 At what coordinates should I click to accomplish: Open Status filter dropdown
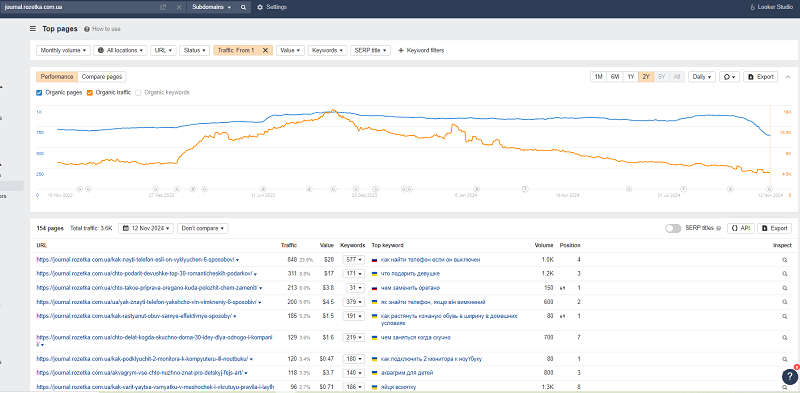coord(194,51)
